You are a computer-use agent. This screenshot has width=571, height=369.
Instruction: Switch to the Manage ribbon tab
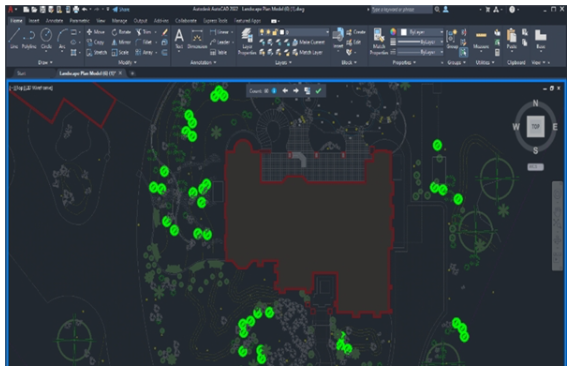[119, 21]
